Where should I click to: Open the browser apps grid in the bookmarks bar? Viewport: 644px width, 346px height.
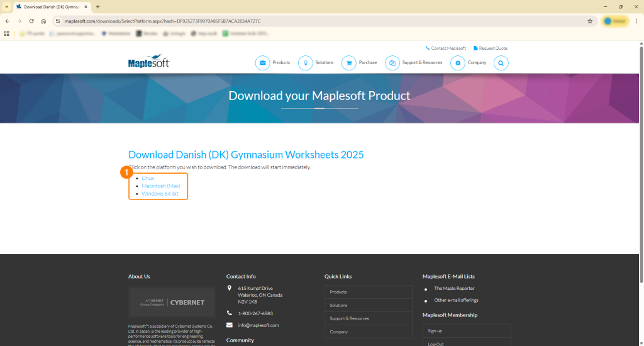7,33
